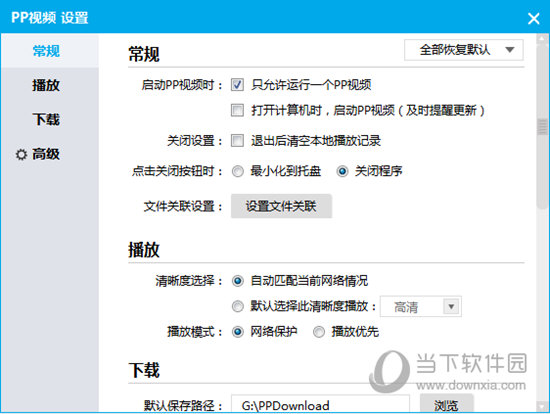Select the 高级 settings tab
This screenshot has width=550, height=414.
coord(46,154)
